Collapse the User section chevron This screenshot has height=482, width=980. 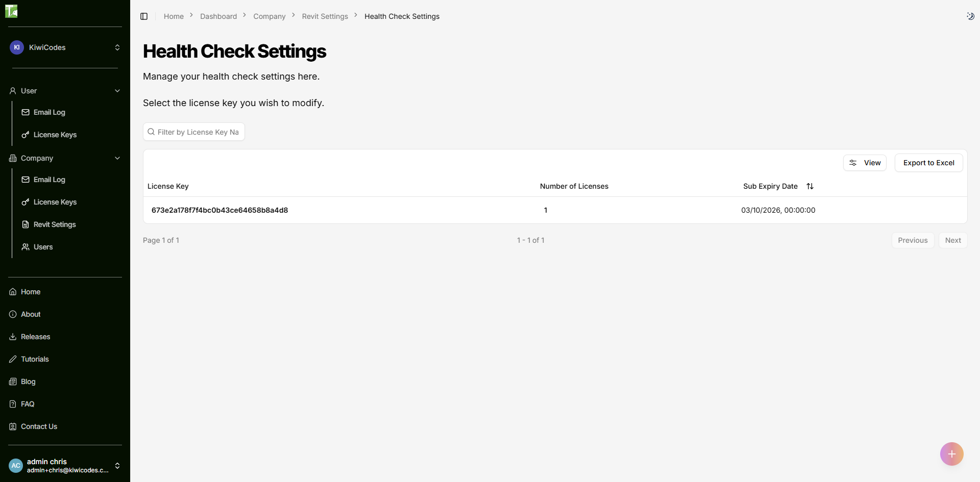click(117, 91)
